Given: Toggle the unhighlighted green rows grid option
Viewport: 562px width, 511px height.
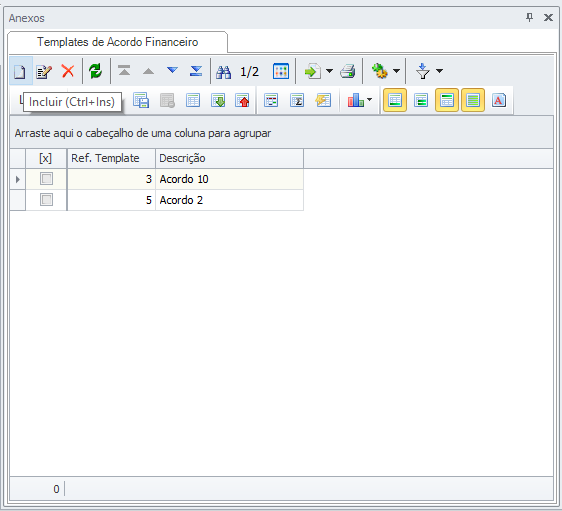Looking at the screenshot, I should tap(421, 100).
